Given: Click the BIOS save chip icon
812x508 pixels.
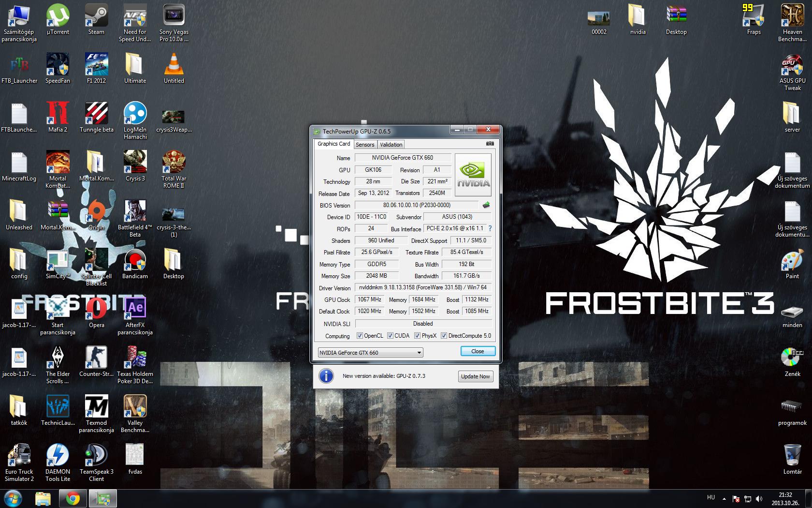Looking at the screenshot, I should pyautogui.click(x=486, y=205).
